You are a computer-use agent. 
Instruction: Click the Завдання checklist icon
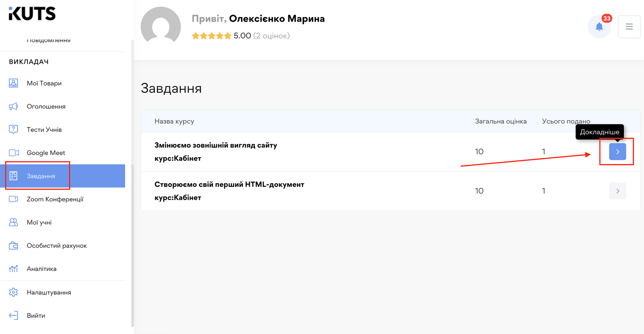[x=13, y=176]
